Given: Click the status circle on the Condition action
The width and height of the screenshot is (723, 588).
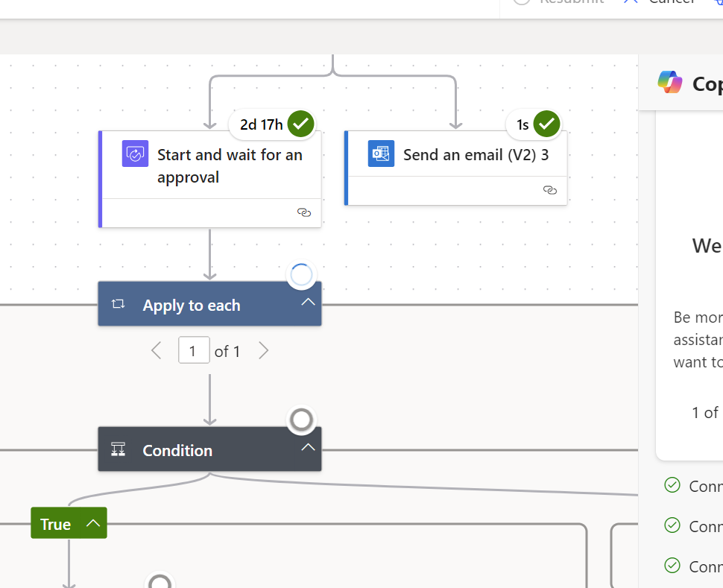Looking at the screenshot, I should 301,420.
